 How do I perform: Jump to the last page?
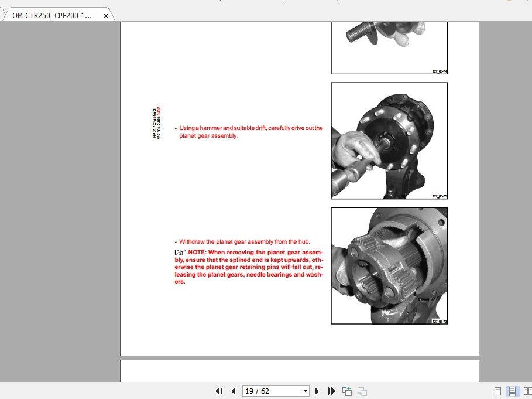point(331,391)
